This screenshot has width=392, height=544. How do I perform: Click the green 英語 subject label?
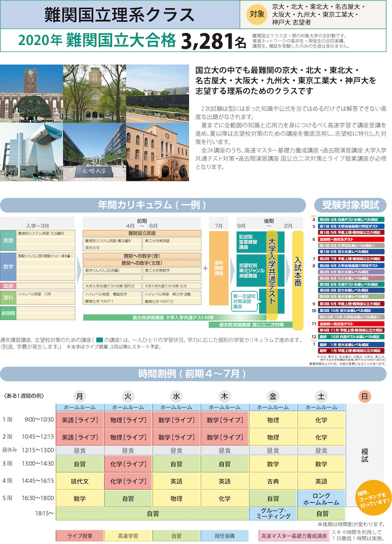coord(8,240)
